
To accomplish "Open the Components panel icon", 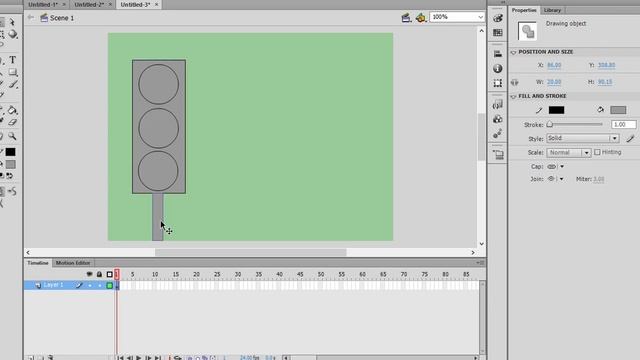I will coord(498,119).
